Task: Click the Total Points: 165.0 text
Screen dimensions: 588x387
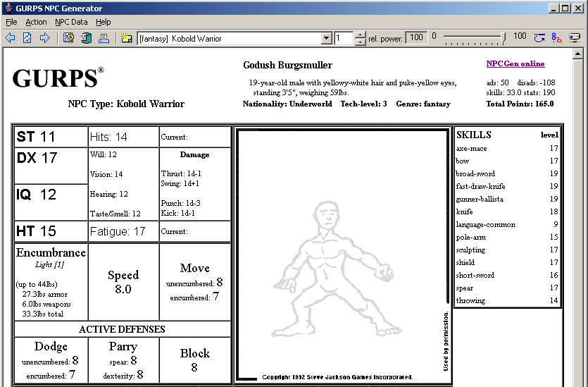Action: [x=520, y=104]
